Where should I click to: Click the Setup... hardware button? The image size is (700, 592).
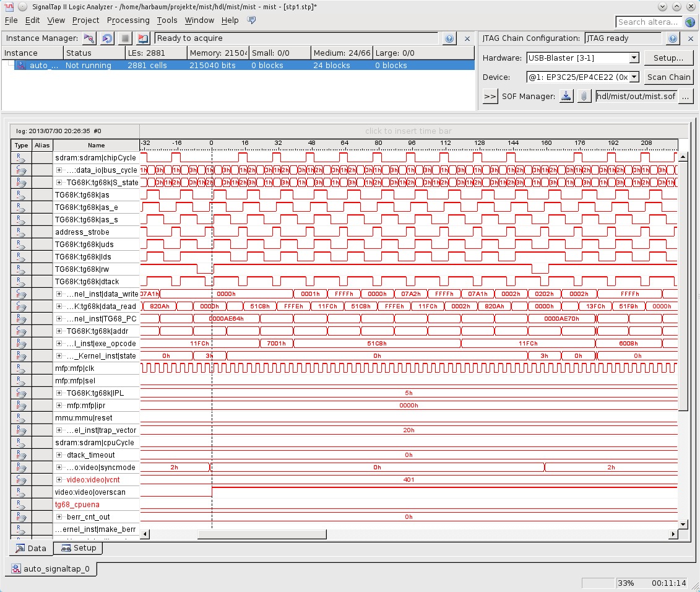tap(668, 58)
